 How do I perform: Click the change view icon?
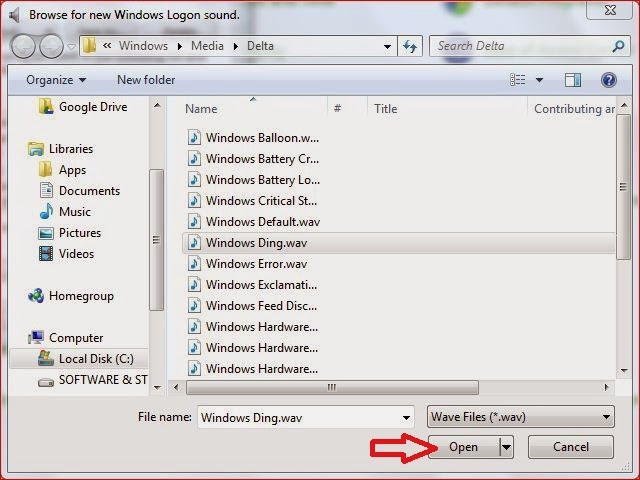click(x=518, y=80)
